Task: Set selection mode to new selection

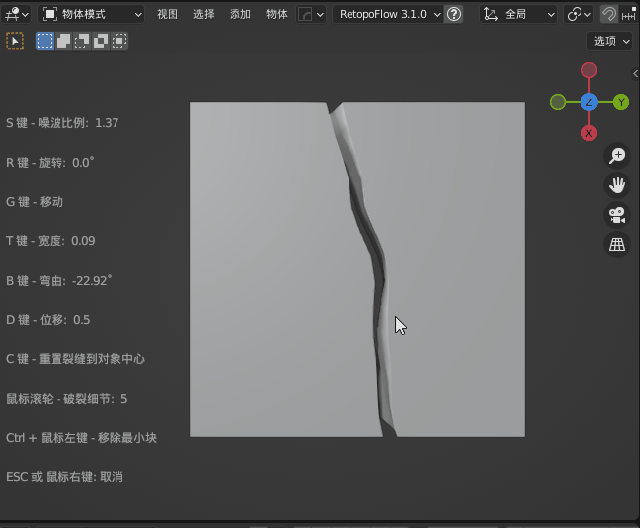Action: 45,41
